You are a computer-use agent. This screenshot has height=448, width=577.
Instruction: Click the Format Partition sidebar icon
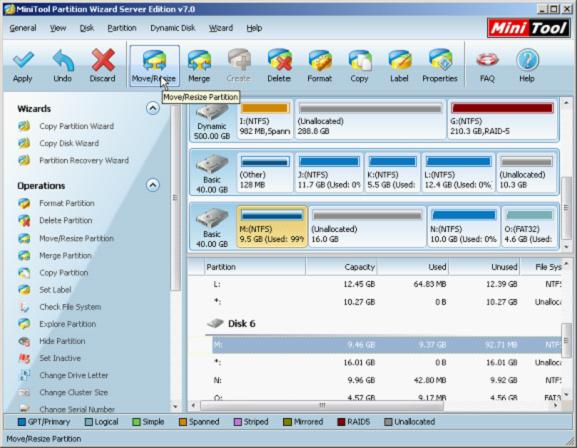pos(24,203)
